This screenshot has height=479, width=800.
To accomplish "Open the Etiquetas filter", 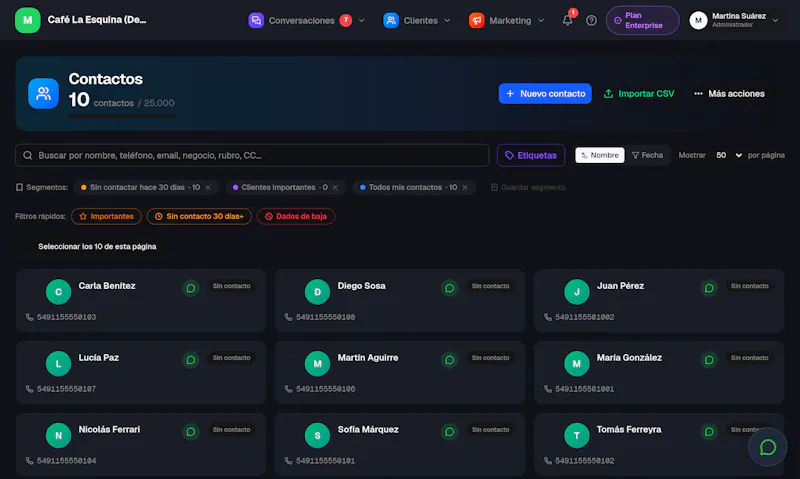I will pos(531,155).
